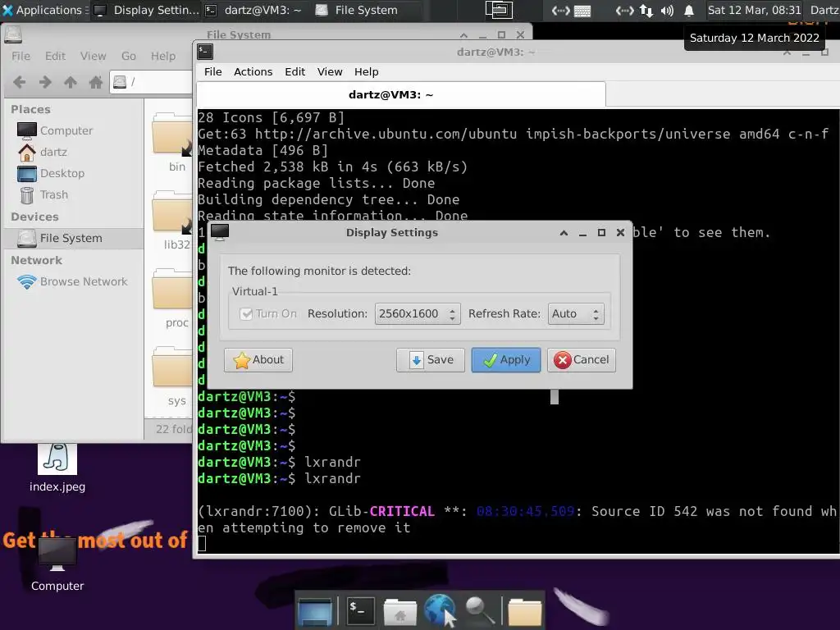
Task: Click Apply in Display Settings
Action: pyautogui.click(x=505, y=359)
